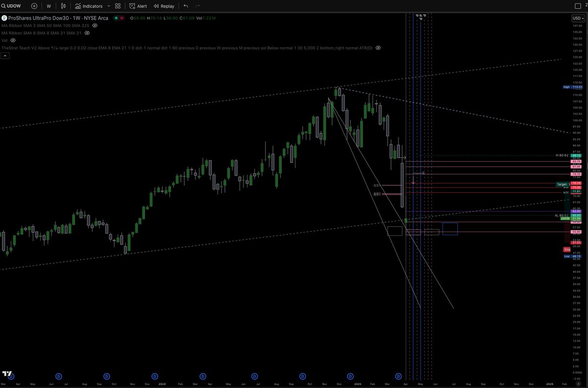Click the 3/3 text label on the chart

coord(376,185)
